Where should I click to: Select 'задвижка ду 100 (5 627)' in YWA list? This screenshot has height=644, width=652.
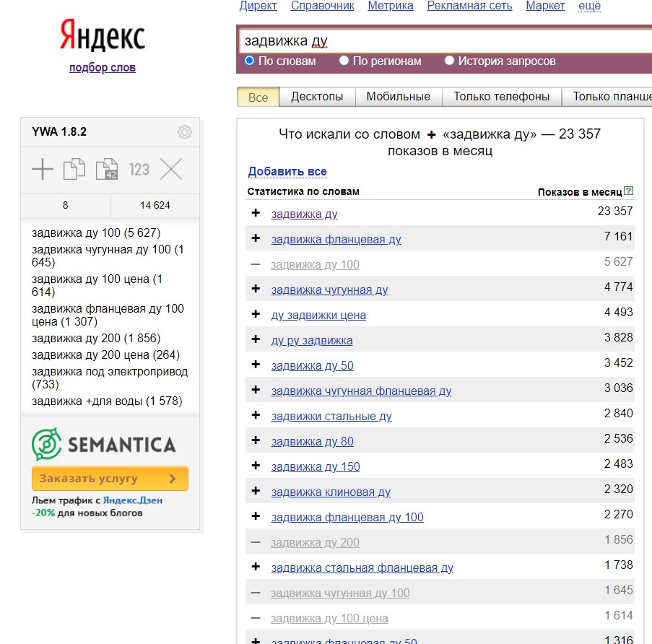tap(96, 232)
